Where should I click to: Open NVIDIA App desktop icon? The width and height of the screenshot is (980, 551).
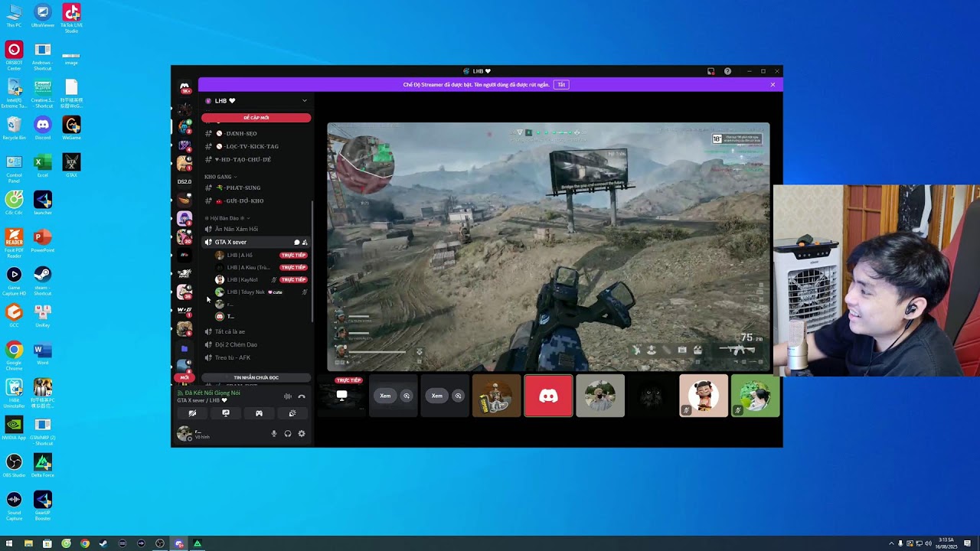pos(14,428)
